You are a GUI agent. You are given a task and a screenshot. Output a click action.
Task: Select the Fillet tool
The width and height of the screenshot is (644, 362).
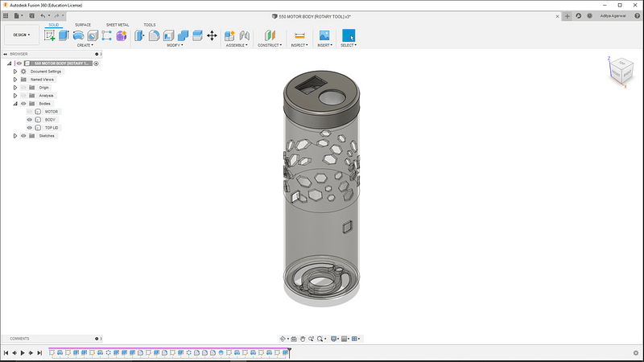coord(154,35)
